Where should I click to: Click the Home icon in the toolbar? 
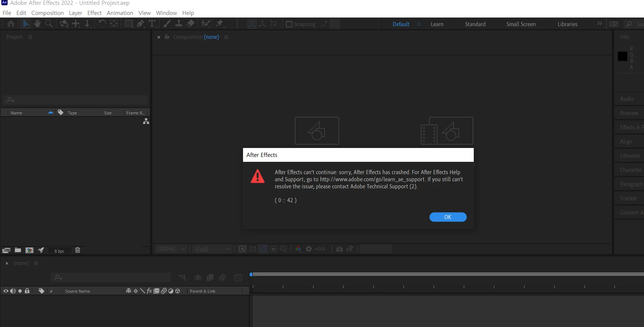coord(11,24)
